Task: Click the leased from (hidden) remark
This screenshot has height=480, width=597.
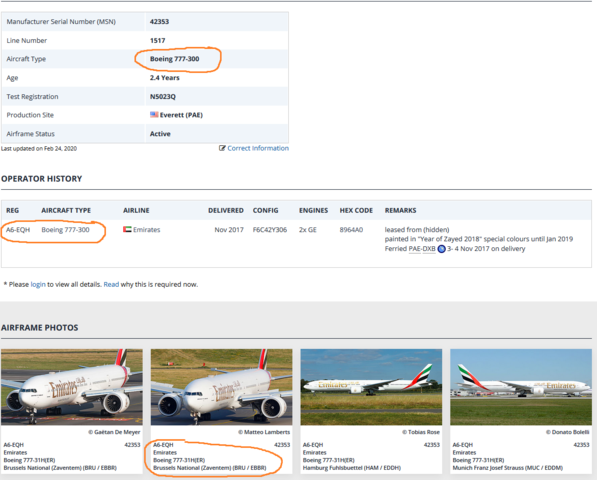Action: point(417,230)
